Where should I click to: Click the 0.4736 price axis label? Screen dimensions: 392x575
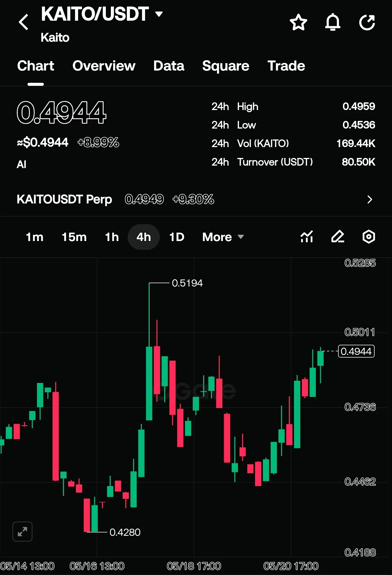(360, 407)
